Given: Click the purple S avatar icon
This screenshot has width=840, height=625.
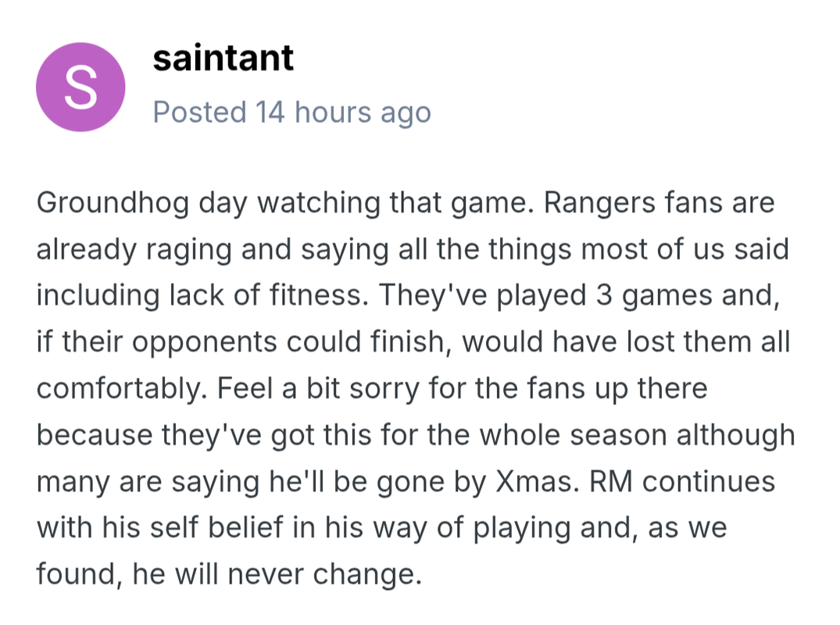Looking at the screenshot, I should coord(80,87).
